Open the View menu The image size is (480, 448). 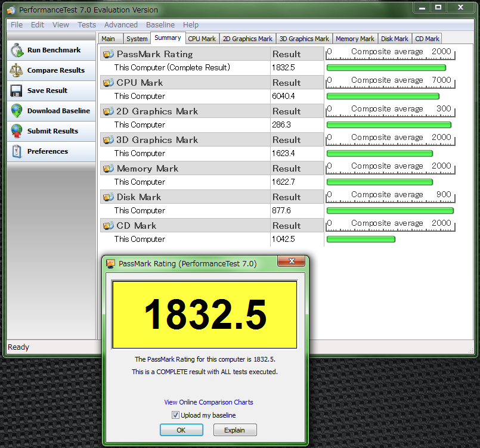click(x=61, y=25)
